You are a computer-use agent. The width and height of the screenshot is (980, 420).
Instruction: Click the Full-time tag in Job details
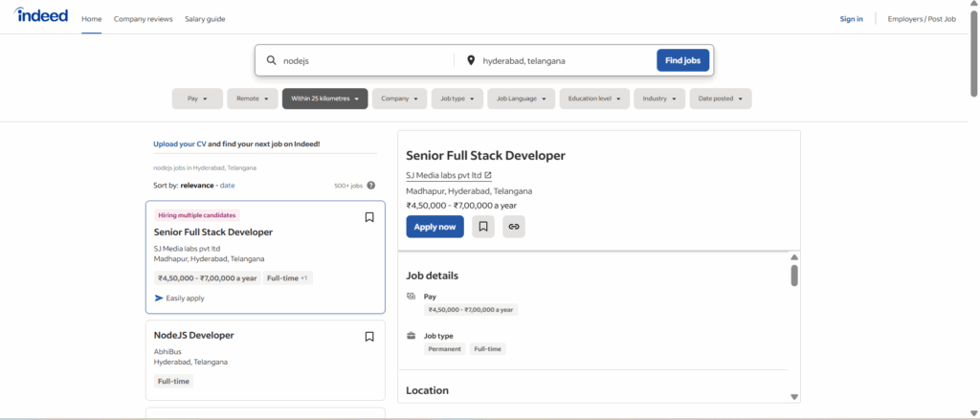487,349
